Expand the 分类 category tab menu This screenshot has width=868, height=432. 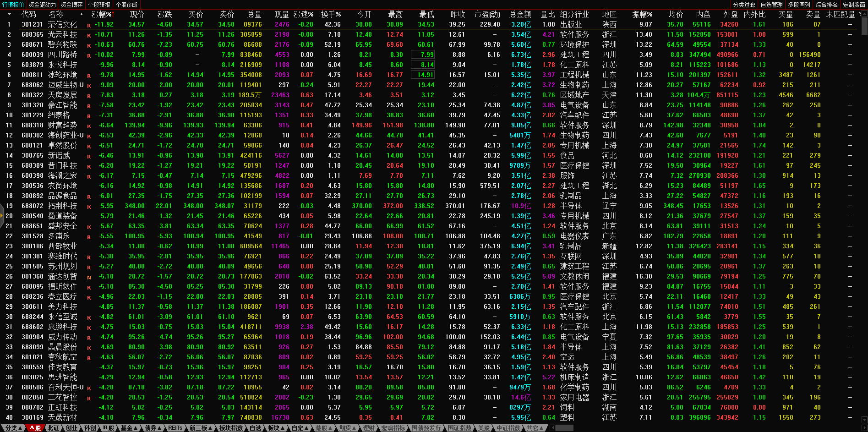pyautogui.click(x=13, y=428)
